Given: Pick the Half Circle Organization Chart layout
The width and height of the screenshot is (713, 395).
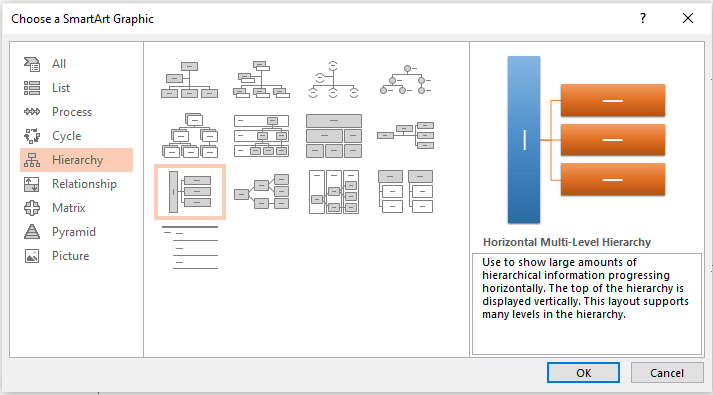Looking at the screenshot, I should point(333,80).
